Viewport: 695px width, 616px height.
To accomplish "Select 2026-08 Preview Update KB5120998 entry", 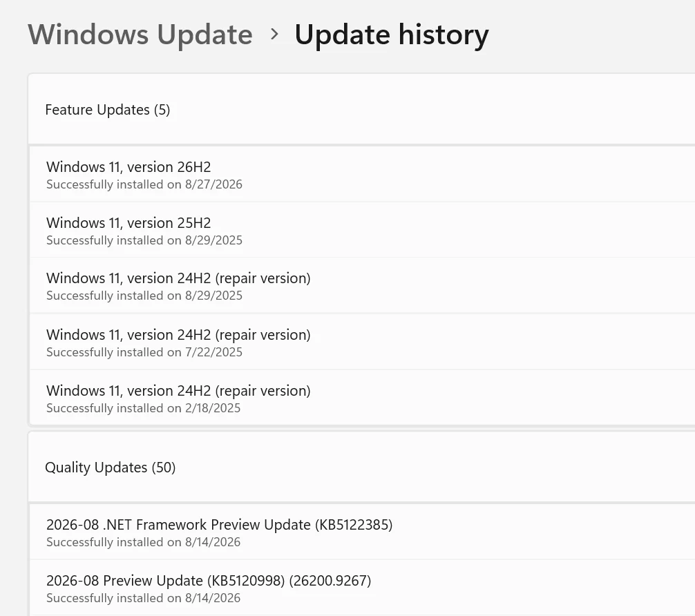I will 362,588.
